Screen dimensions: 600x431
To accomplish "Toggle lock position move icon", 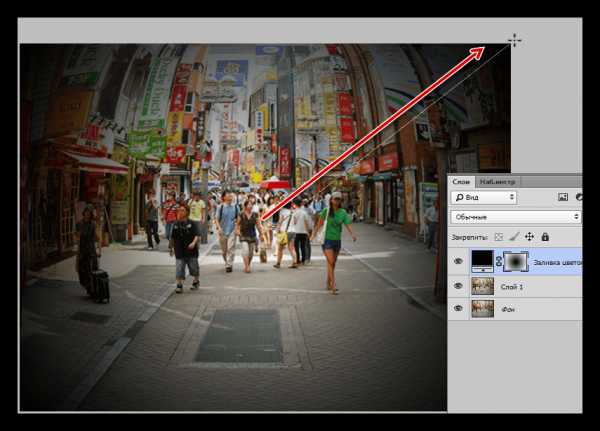I will pyautogui.click(x=529, y=237).
